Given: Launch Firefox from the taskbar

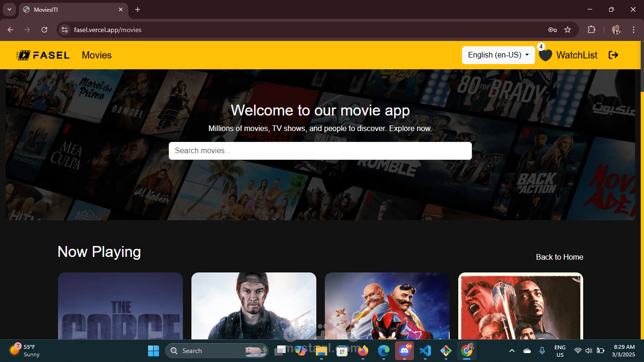Looking at the screenshot, I should coord(363,351).
